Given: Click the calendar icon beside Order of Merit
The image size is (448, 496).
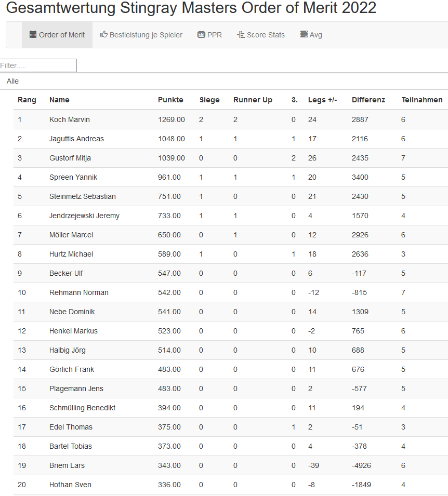Looking at the screenshot, I should coord(33,35).
